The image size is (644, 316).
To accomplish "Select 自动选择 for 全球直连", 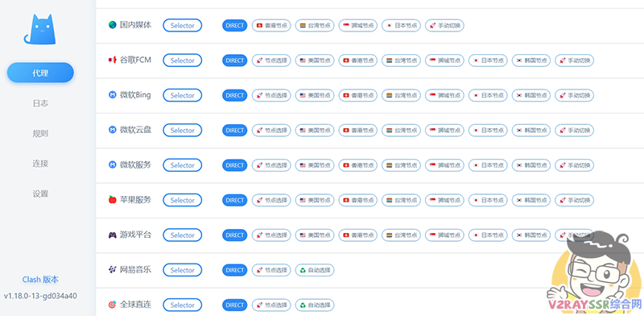I will point(315,306).
